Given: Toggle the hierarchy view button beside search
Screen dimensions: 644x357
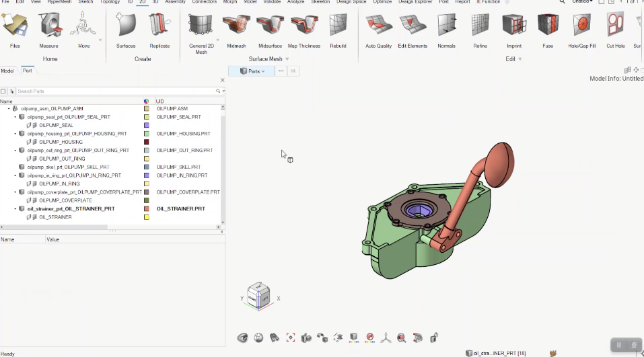Looking at the screenshot, I should 11,91.
